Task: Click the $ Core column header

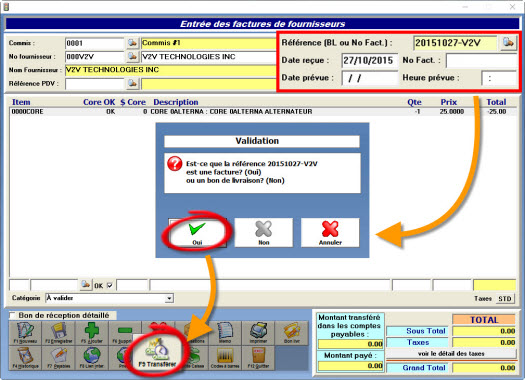Action: tap(133, 102)
